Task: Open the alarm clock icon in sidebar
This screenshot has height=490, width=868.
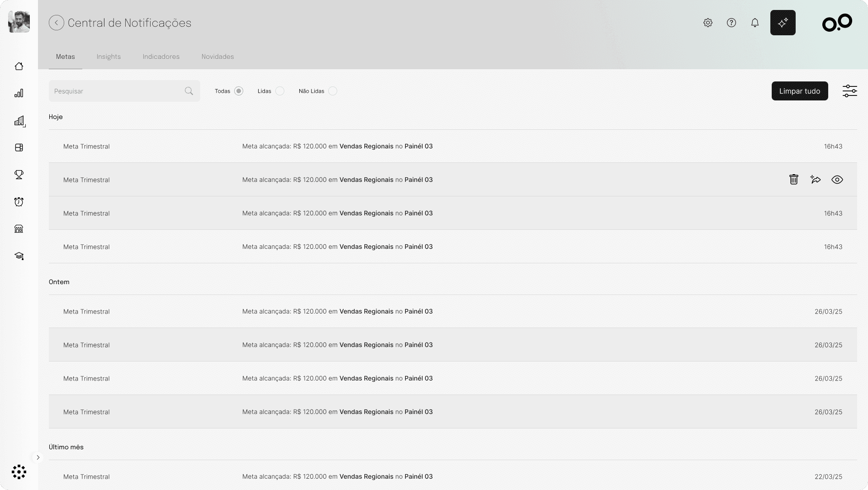Action: [19, 202]
